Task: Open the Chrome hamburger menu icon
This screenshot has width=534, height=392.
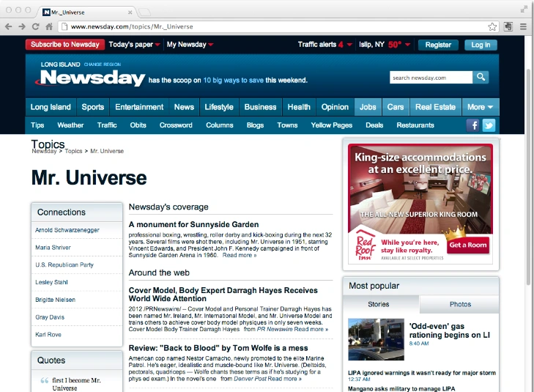Action: pyautogui.click(x=524, y=26)
